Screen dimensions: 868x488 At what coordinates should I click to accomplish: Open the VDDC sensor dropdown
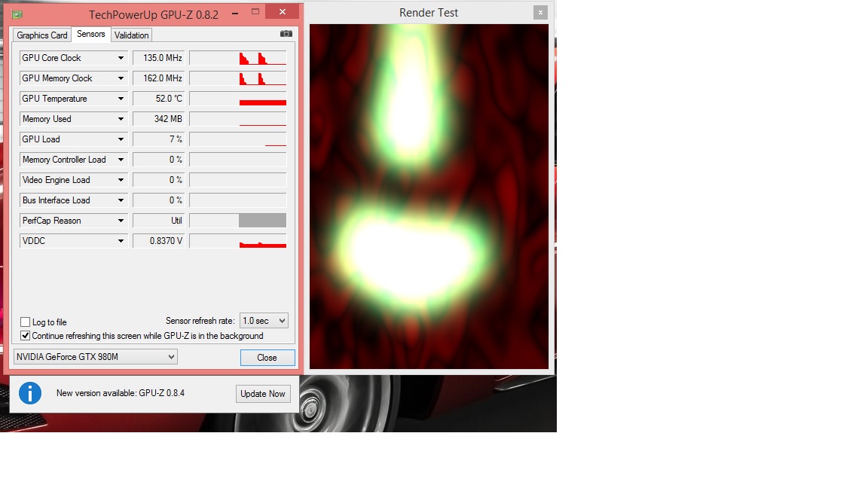(121, 241)
